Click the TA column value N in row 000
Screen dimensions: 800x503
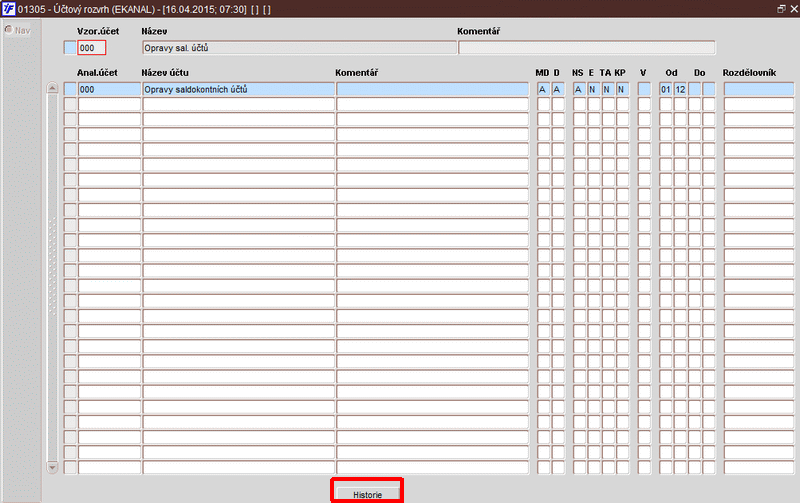(x=608, y=89)
